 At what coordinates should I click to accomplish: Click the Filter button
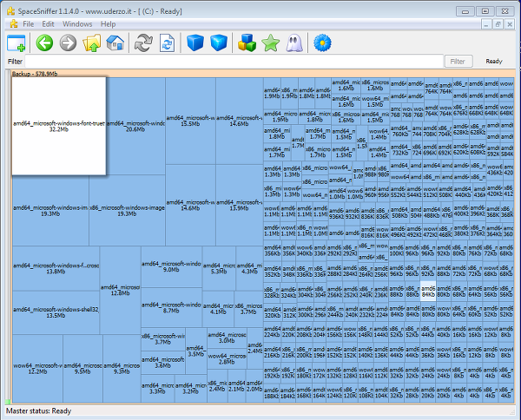point(458,61)
